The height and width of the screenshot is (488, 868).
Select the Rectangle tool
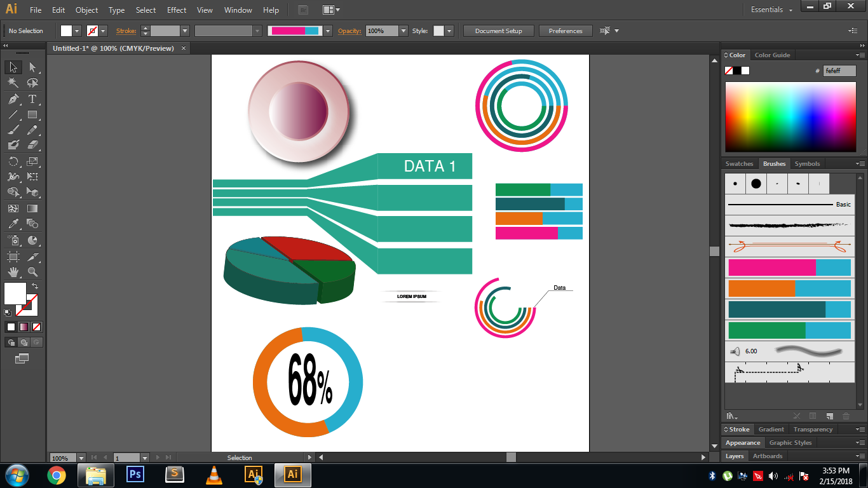click(x=32, y=115)
